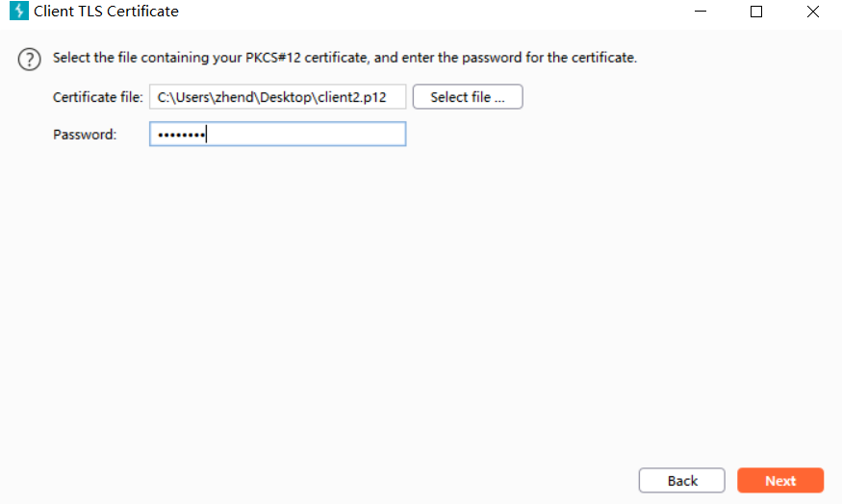The image size is (842, 504).
Task: Click the PKCS#12 instruction text
Action: point(344,58)
